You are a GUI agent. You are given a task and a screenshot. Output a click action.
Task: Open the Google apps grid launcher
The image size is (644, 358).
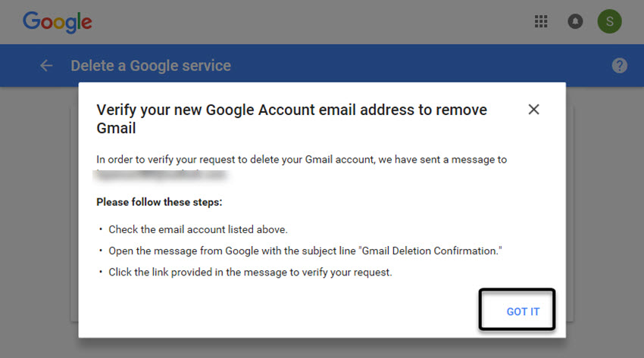coord(541,21)
